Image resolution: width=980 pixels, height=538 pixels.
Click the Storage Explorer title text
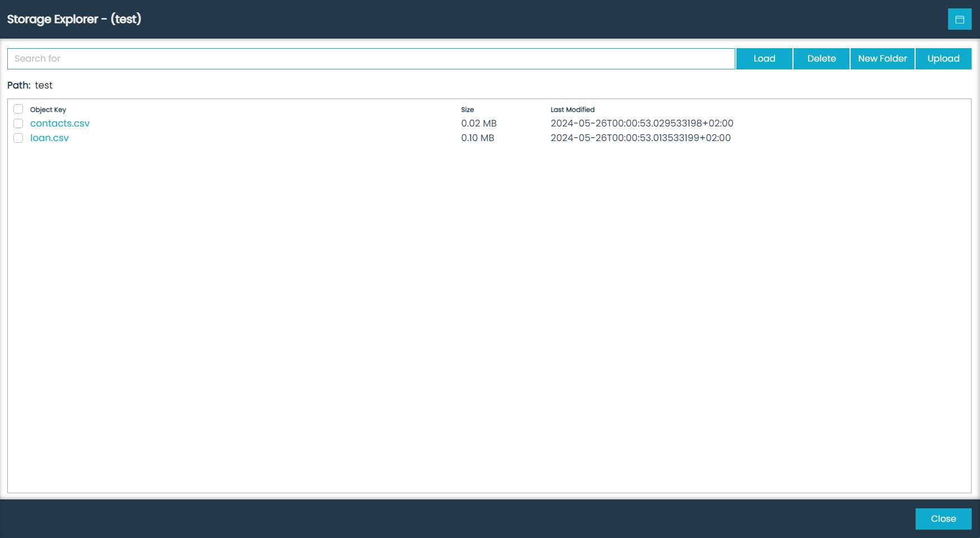[73, 19]
